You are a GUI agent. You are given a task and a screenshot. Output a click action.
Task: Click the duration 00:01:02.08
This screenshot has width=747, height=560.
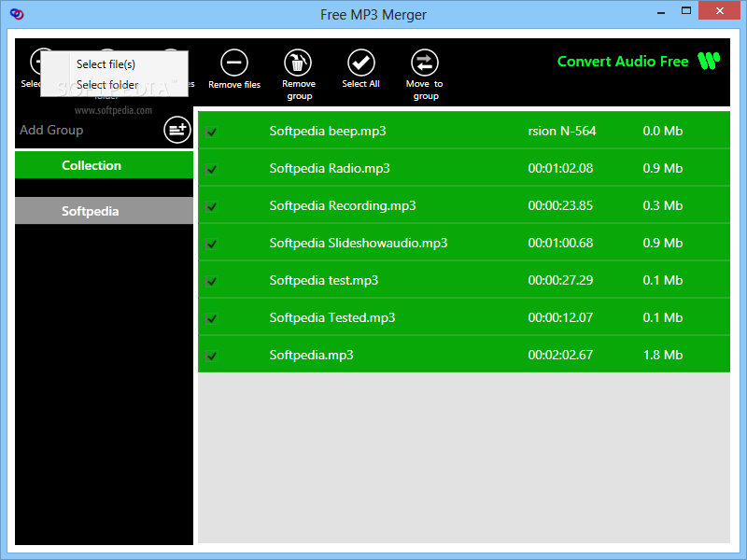coord(560,168)
